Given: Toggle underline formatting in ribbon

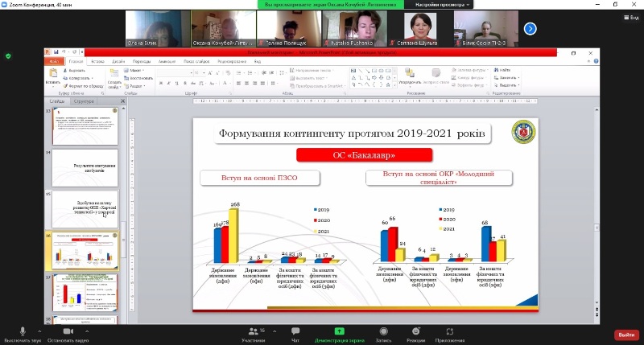Looking at the screenshot, I should [x=176, y=84].
